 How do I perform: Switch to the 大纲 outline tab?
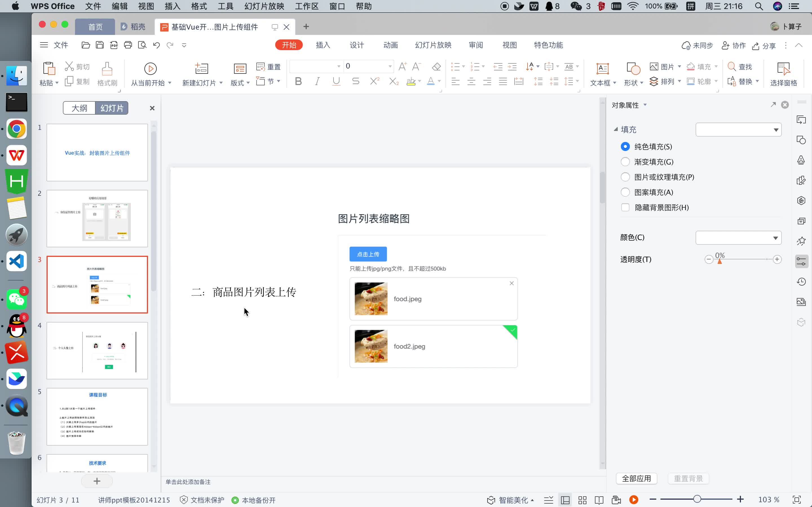[79, 108]
